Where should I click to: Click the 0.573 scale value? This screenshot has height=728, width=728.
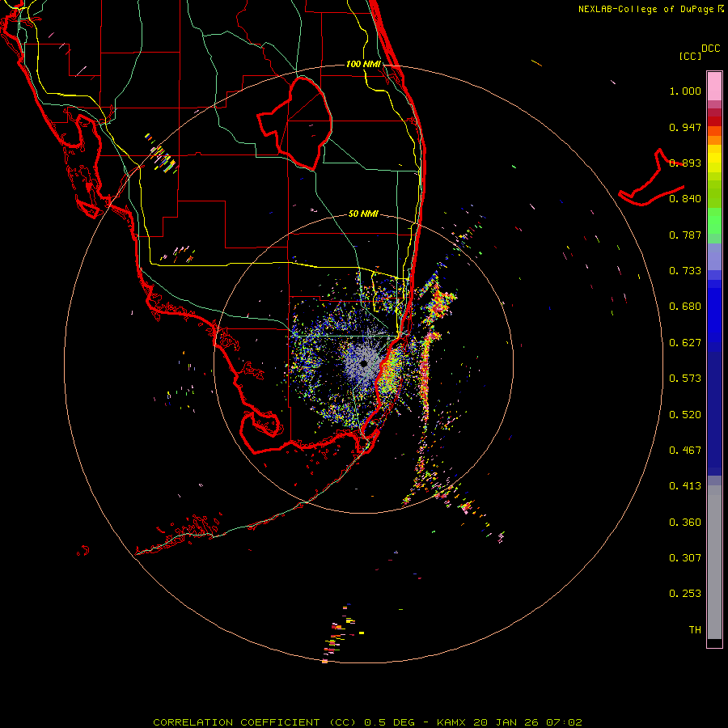point(685,379)
